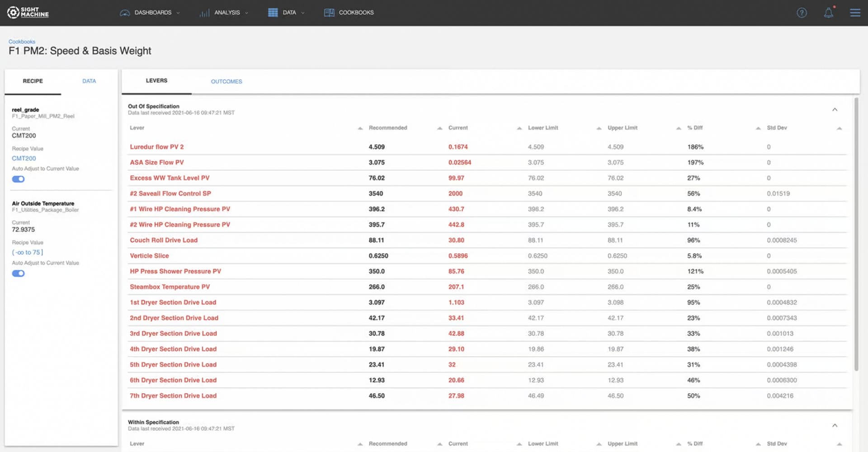Open 2nd Dryer Section Drive Load

coord(174,318)
